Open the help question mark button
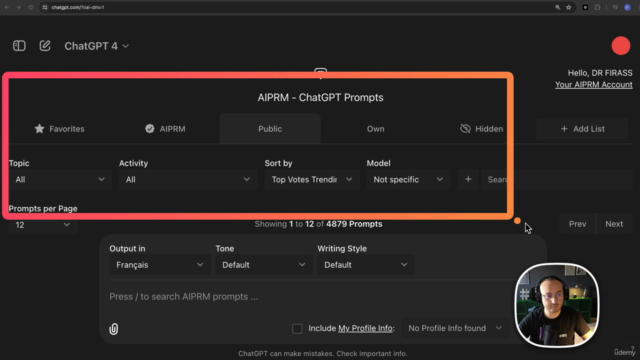 (x=632, y=348)
